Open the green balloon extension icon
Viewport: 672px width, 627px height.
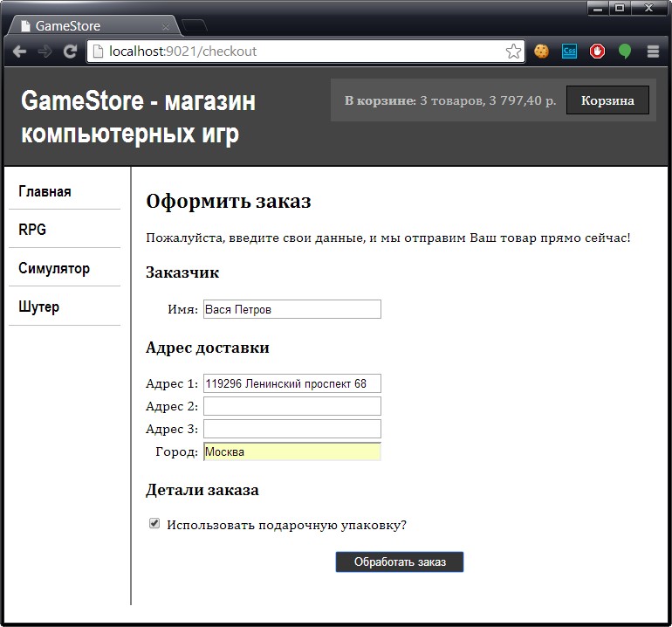[x=625, y=52]
